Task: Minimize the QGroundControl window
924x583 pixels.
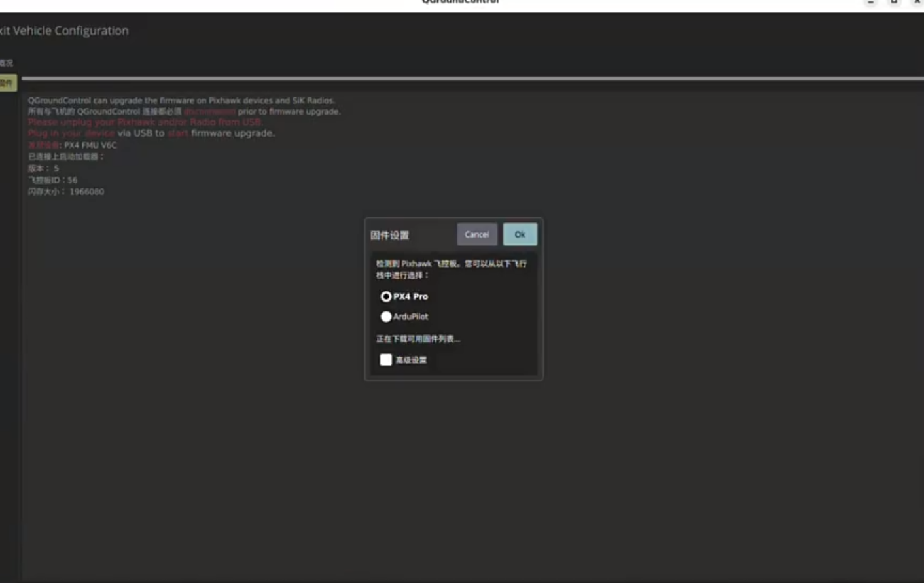Action: tap(870, 3)
